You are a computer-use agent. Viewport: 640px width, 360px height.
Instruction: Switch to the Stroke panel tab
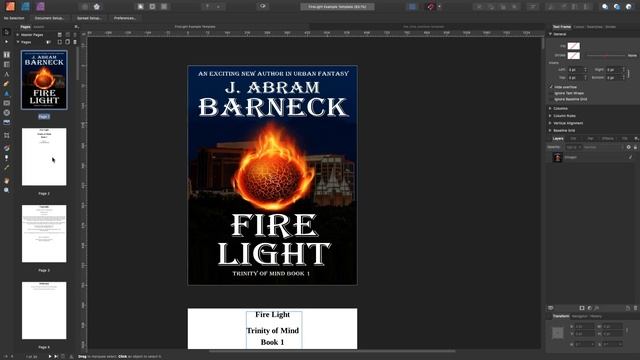pyautogui.click(x=610, y=27)
